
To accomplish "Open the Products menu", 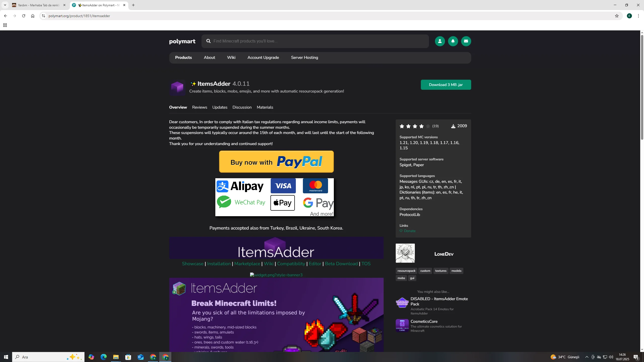I will pos(183,58).
